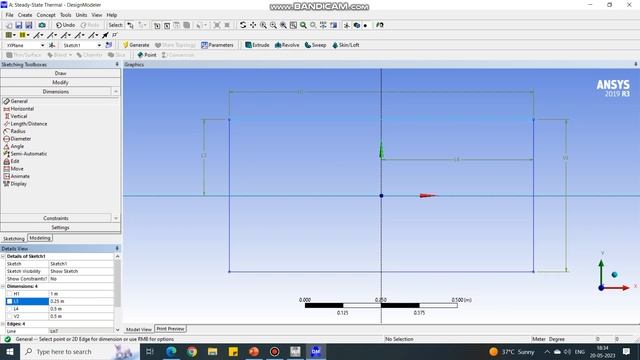Select the Animate dimension tool

pyautogui.click(x=16, y=176)
